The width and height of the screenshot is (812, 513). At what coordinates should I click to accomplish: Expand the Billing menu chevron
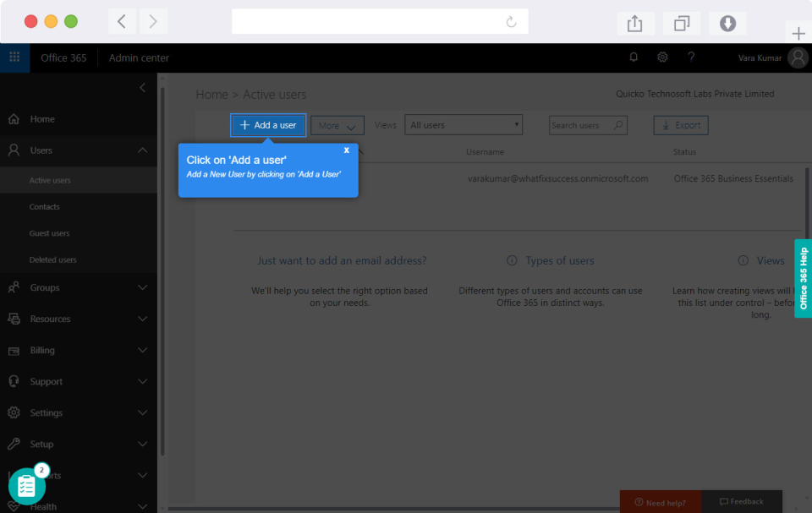coord(142,351)
